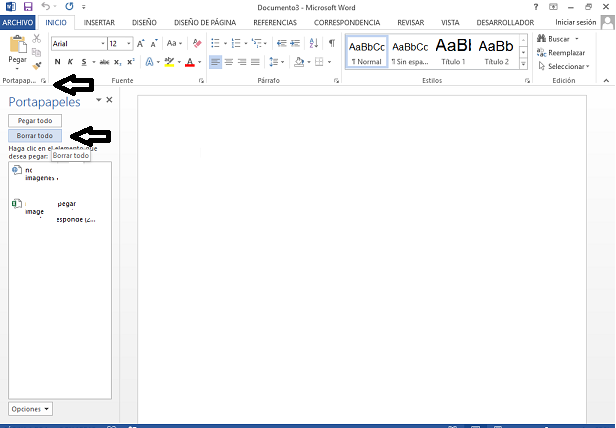Open the font size 12 dropdown
Screen dimensions: 616x428
tap(128, 44)
